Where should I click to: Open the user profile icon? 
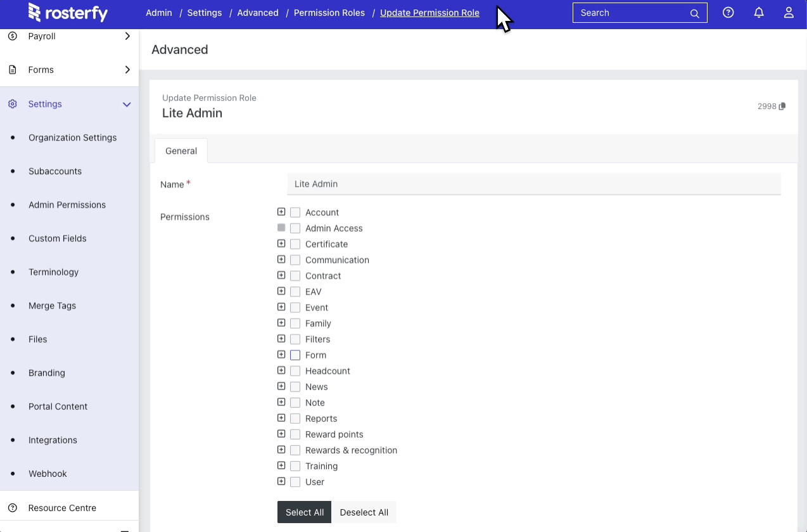click(789, 13)
